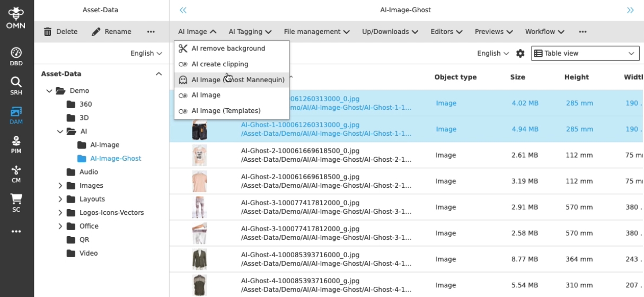Expand the Office folder
This screenshot has height=297, width=644.
coord(60,226)
